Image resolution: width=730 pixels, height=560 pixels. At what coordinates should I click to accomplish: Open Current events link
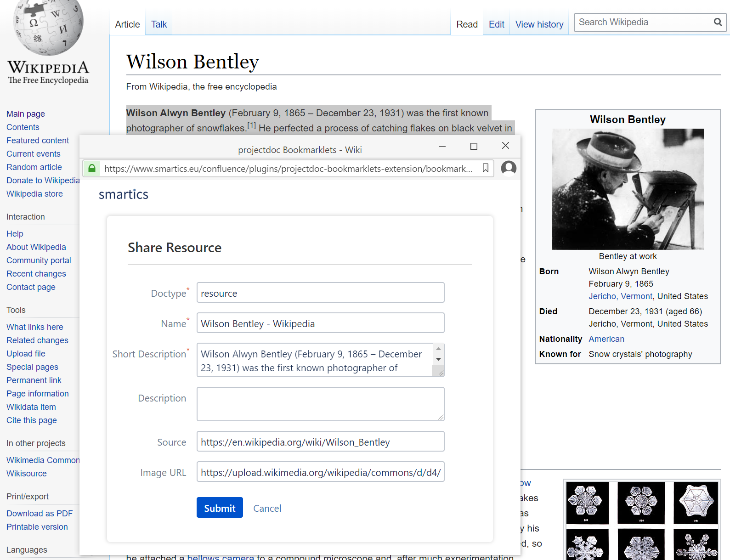pos(34,154)
